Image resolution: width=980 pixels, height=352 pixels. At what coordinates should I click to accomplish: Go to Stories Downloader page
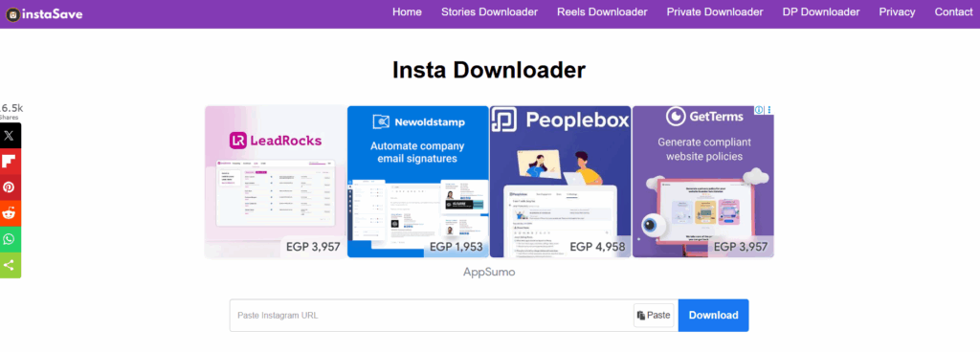(x=489, y=11)
